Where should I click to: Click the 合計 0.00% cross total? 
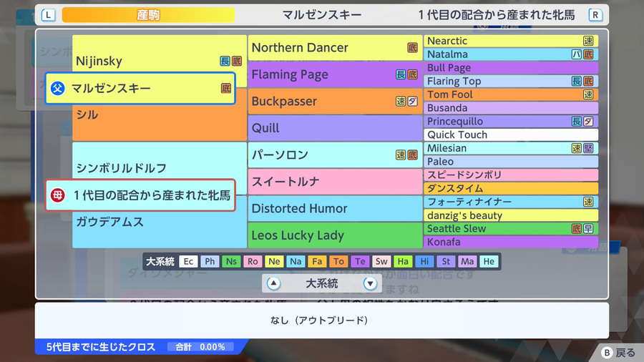(200, 347)
